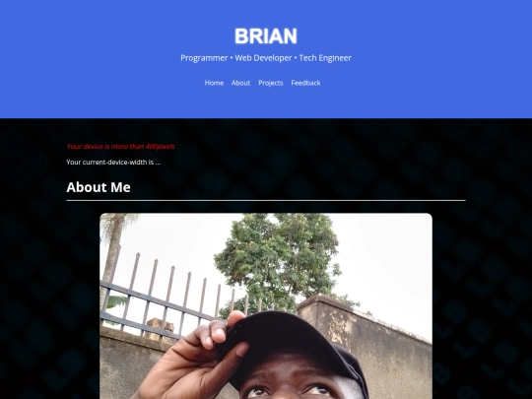Image resolution: width=532 pixels, height=399 pixels.
Task: Click the BRIAN site title
Action: (x=266, y=36)
